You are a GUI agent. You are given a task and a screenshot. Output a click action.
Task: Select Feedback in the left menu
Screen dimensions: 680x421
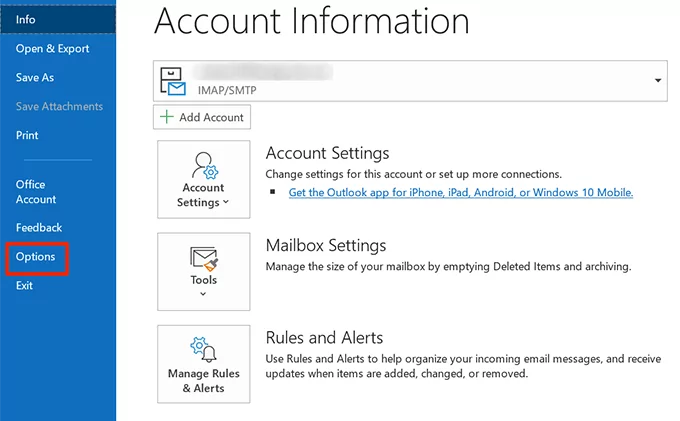[39, 228]
